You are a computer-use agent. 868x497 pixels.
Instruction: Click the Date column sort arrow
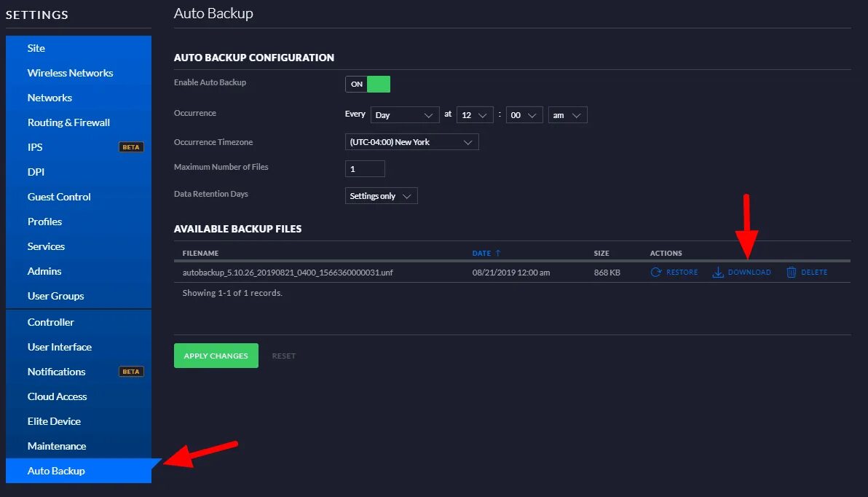497,253
